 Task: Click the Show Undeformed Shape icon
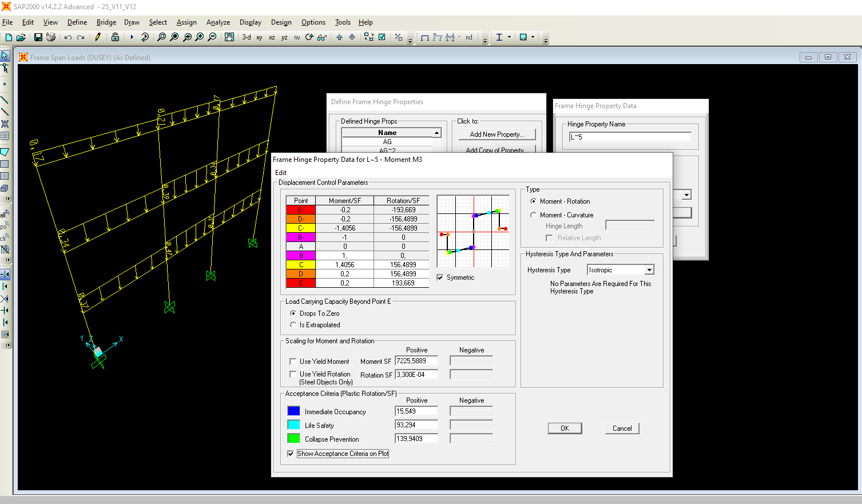[x=425, y=37]
